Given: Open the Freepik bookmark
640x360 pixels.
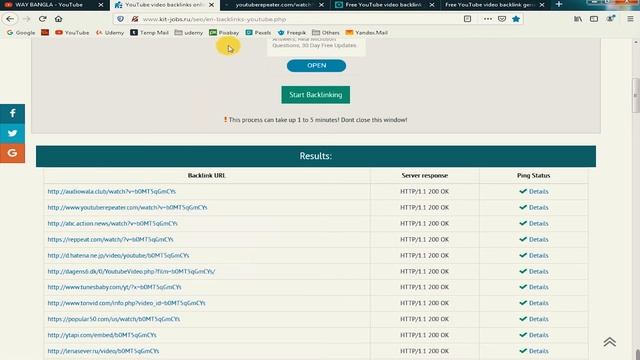Looking at the screenshot, I should click(x=291, y=33).
